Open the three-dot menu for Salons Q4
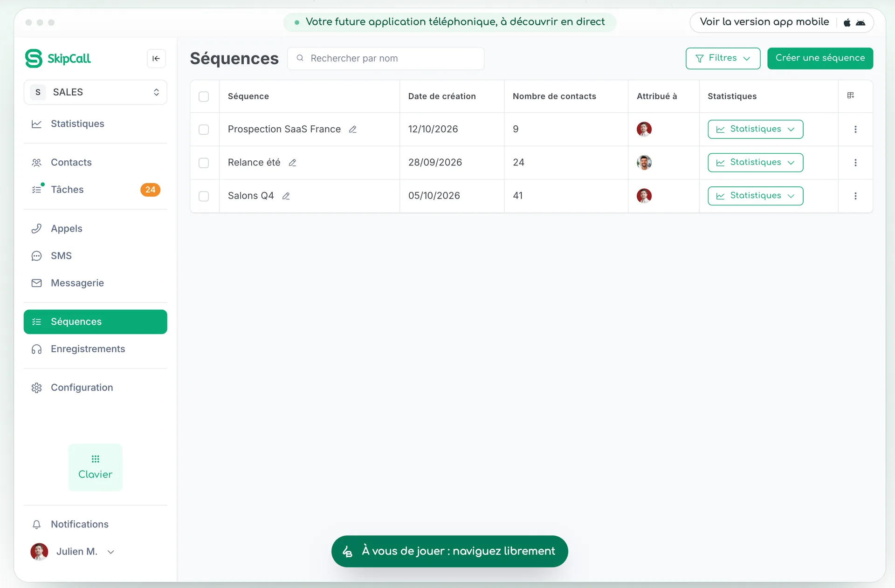The image size is (895, 588). click(855, 196)
